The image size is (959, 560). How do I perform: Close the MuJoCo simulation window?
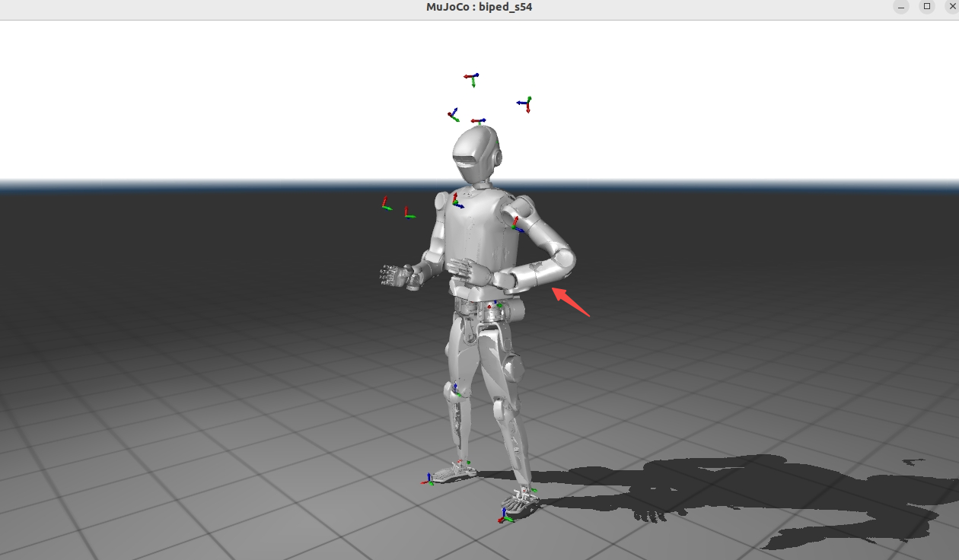point(951,7)
